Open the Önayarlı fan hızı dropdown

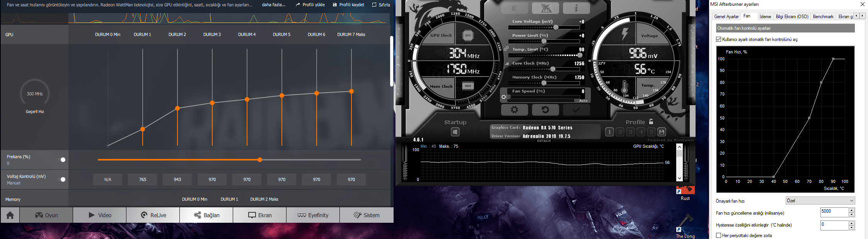[x=820, y=201]
